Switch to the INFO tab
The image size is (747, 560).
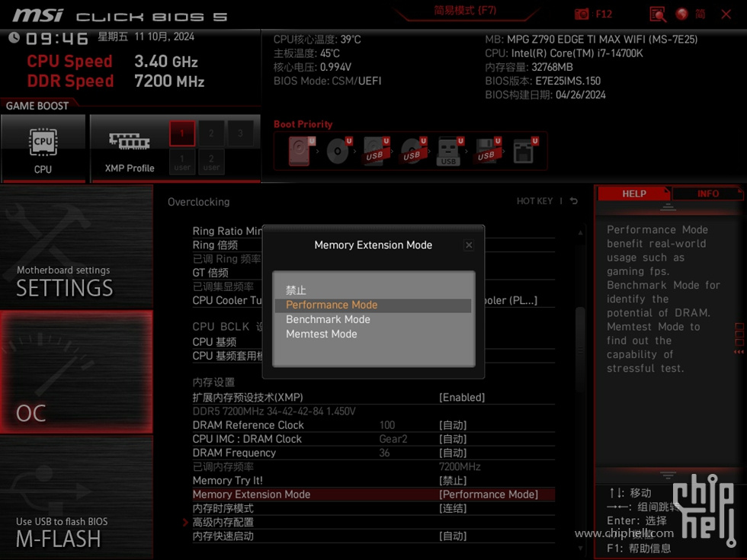[707, 194]
